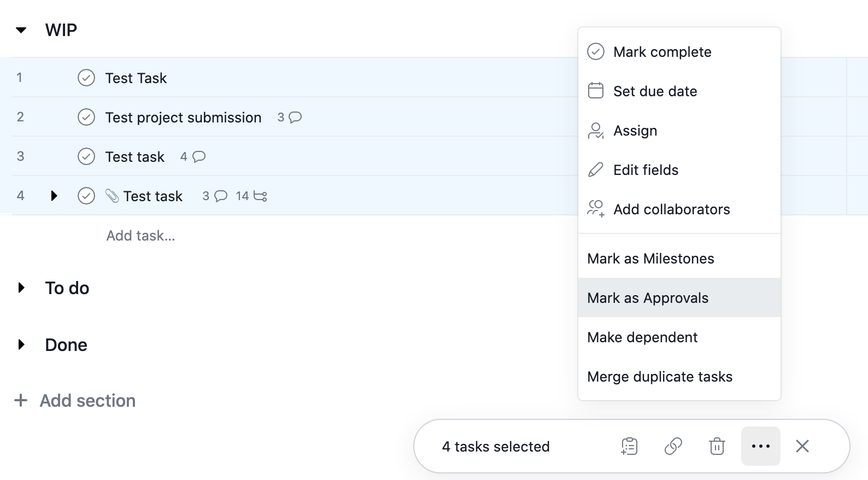
Task: Collapse the WIP section
Action: [21, 30]
